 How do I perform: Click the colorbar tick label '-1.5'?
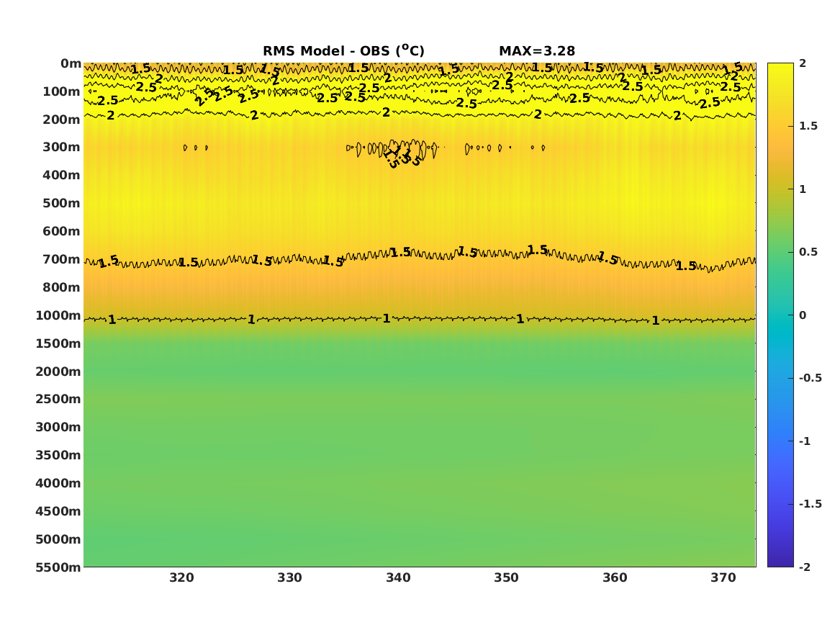tap(810, 503)
